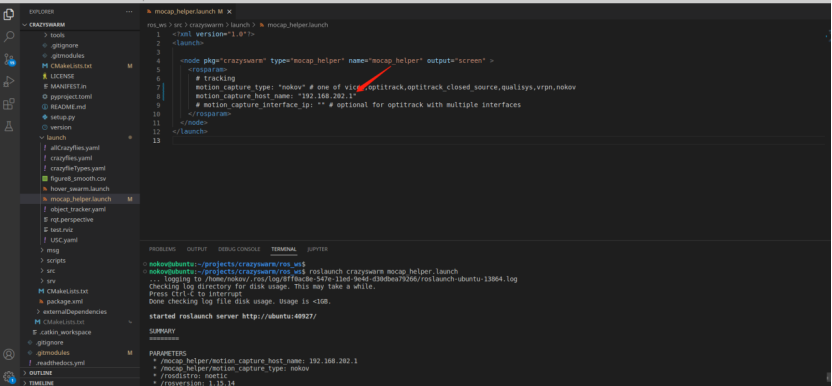Screen dimensions: 832x386
Task: Collapse the launch folder
Action: [x=53, y=138]
